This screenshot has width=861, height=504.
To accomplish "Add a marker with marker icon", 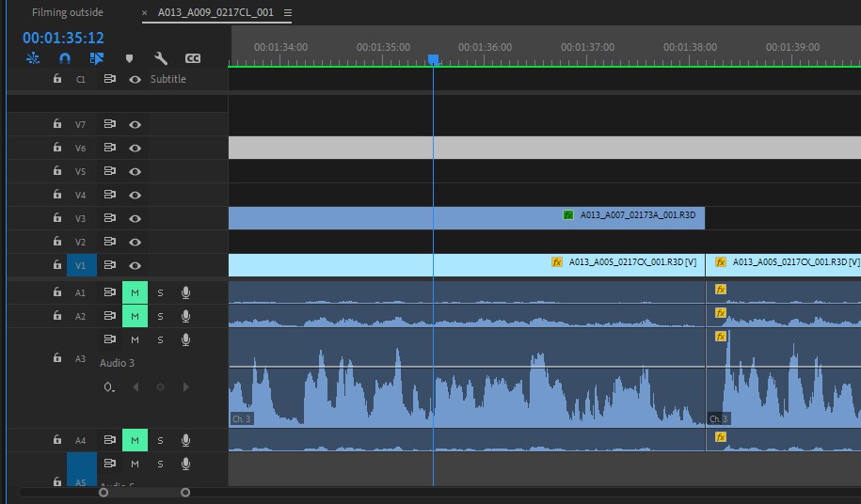I will pos(129,58).
